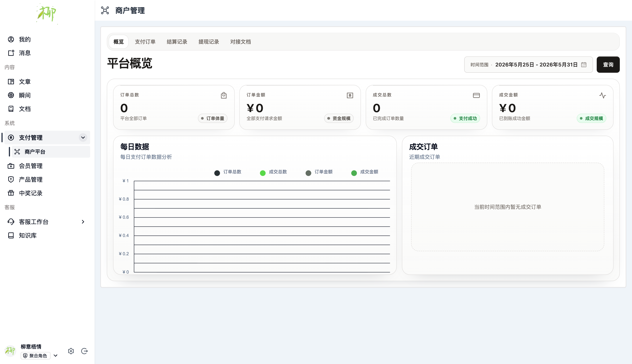632x364 pixels.
Task: Click the 平台全部订单 caption
Action: point(133,118)
